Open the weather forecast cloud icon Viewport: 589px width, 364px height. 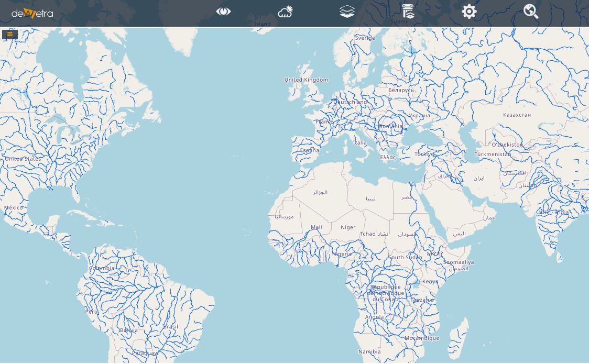(x=285, y=12)
